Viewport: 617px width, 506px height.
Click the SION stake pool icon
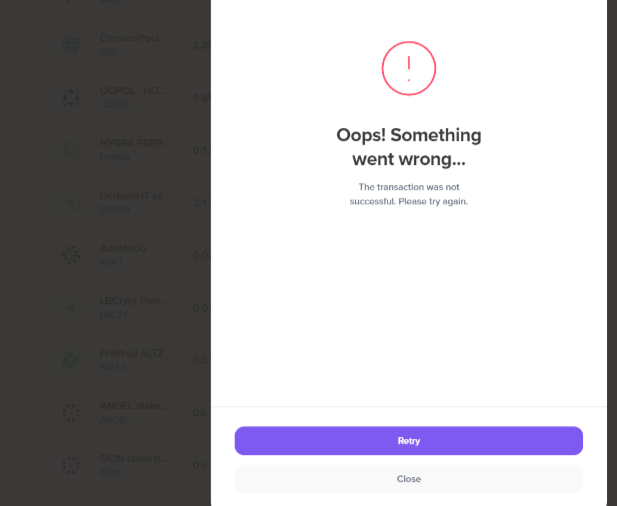tap(71, 465)
